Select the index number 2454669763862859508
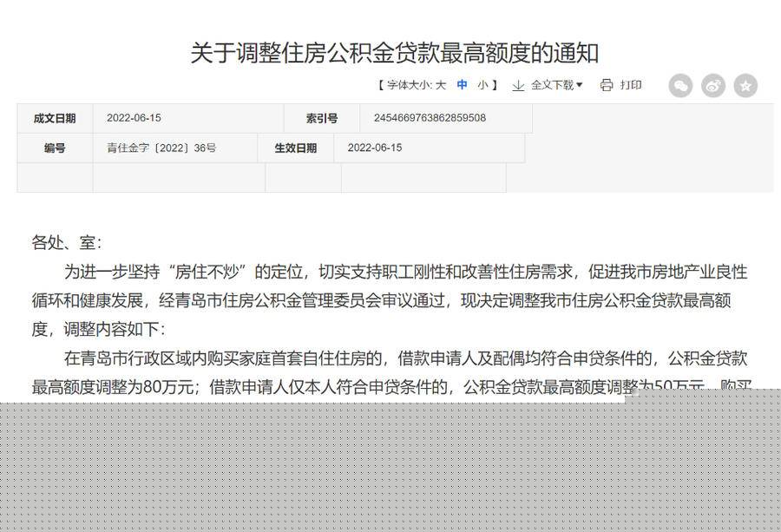781x532 pixels. pyautogui.click(x=430, y=118)
